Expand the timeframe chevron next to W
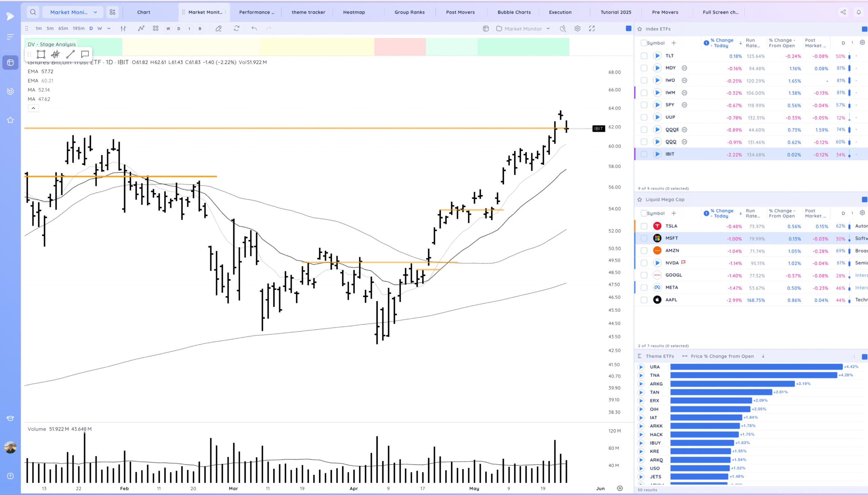The height and width of the screenshot is (495, 868). click(x=109, y=28)
